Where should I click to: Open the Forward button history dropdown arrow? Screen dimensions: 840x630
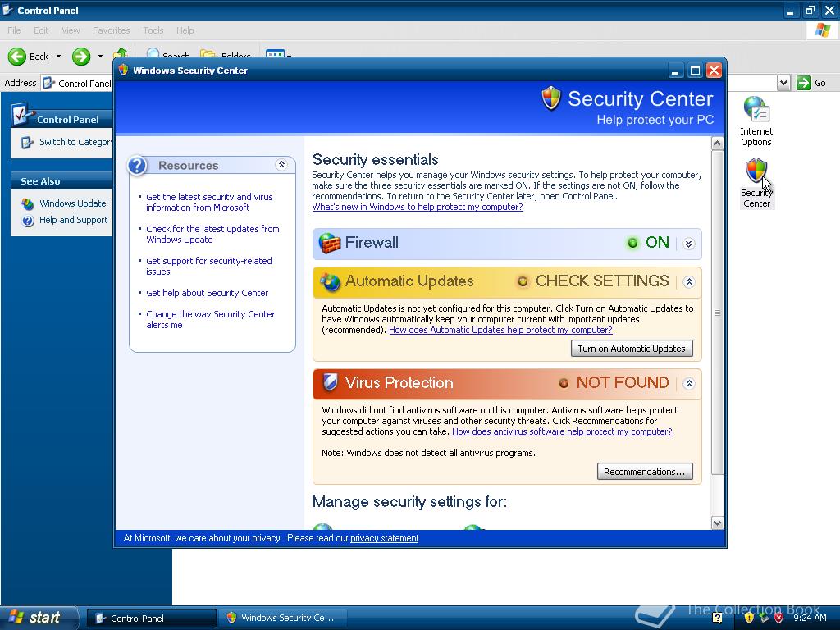pos(99,57)
